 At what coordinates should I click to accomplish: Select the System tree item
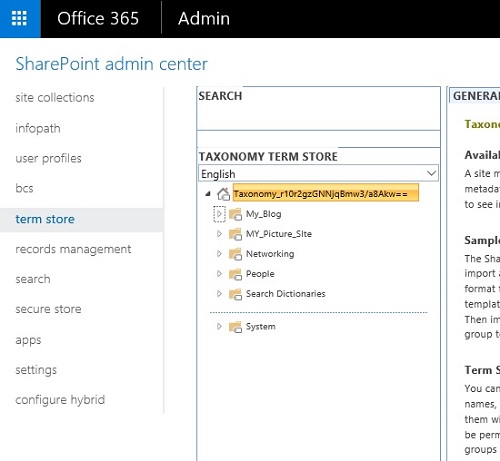261,327
